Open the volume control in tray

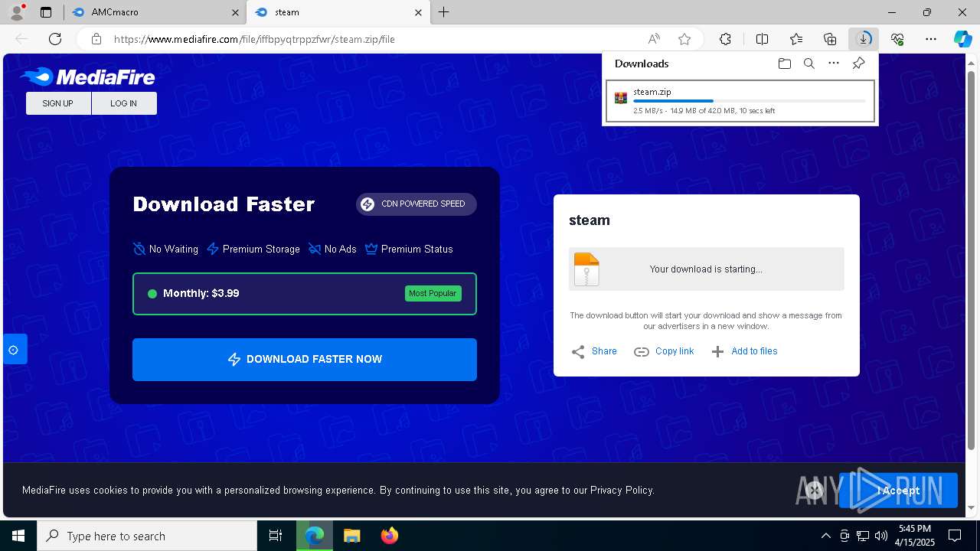click(x=881, y=536)
